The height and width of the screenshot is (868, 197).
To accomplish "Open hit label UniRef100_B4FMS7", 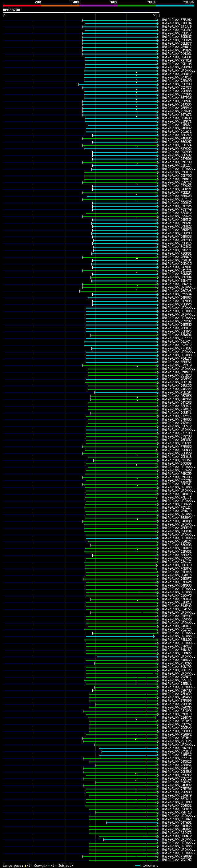I will coord(176,785).
